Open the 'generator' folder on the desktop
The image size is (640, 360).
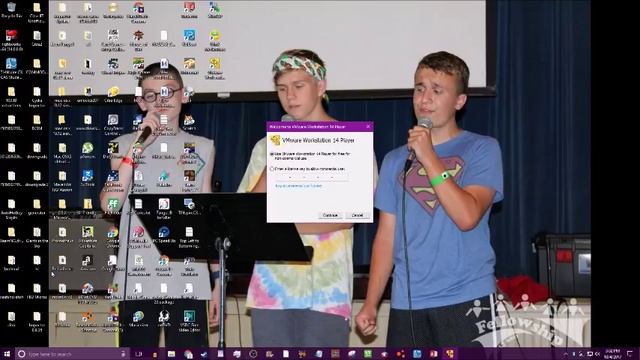click(x=37, y=206)
